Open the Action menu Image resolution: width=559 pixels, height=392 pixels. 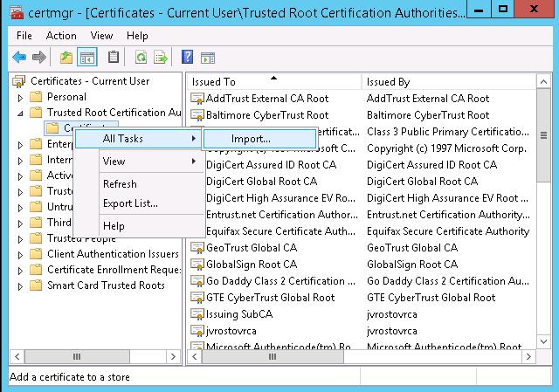point(61,36)
